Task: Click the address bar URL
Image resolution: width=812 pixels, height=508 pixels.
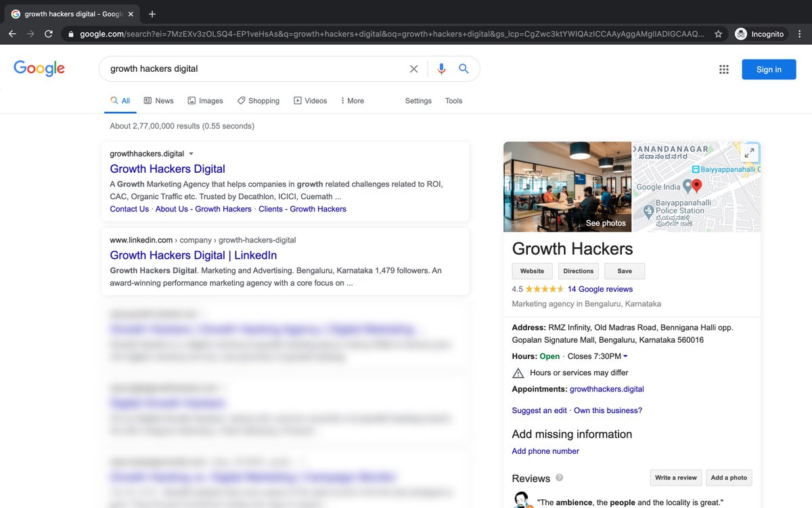Action: (391, 34)
